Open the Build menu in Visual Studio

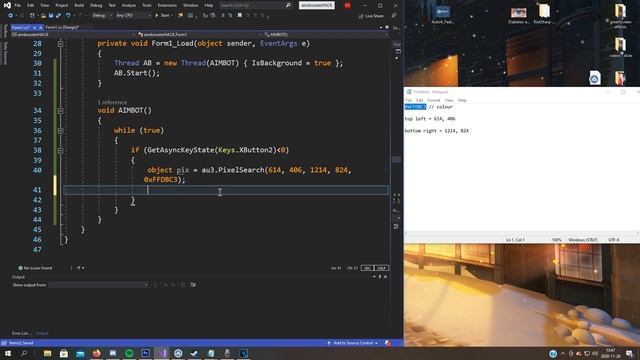79,5
